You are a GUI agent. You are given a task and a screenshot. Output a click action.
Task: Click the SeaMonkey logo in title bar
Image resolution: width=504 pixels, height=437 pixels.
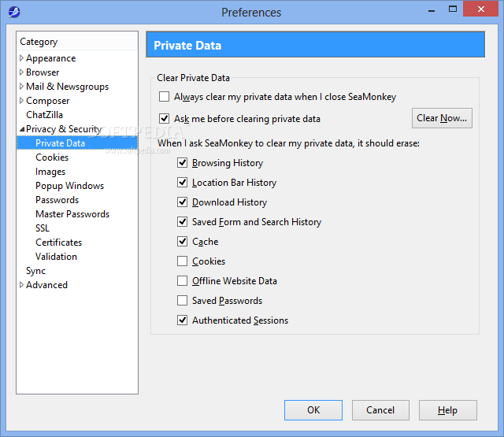pyautogui.click(x=14, y=13)
